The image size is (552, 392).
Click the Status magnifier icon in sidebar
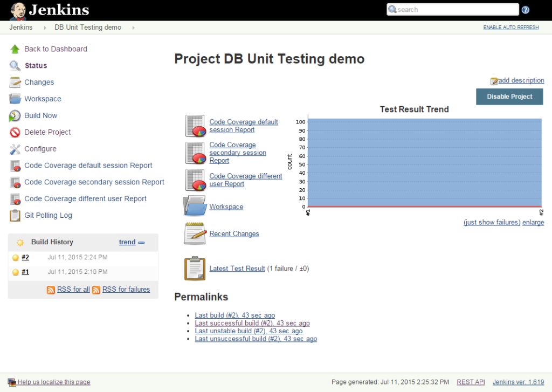coord(15,65)
